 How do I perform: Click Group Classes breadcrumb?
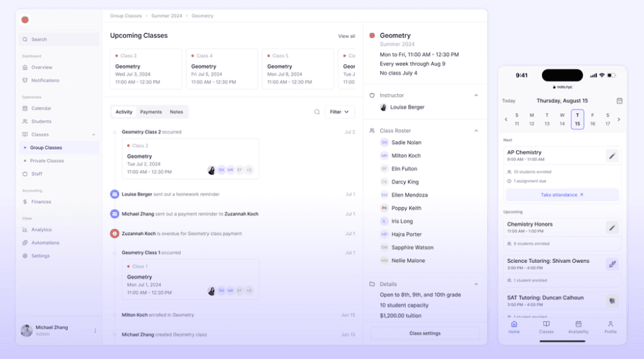point(126,16)
